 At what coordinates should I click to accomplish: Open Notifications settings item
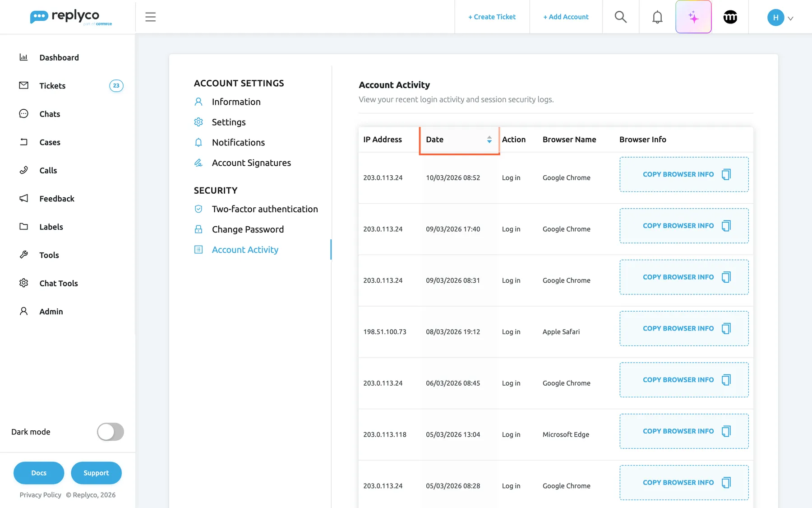coord(238,142)
